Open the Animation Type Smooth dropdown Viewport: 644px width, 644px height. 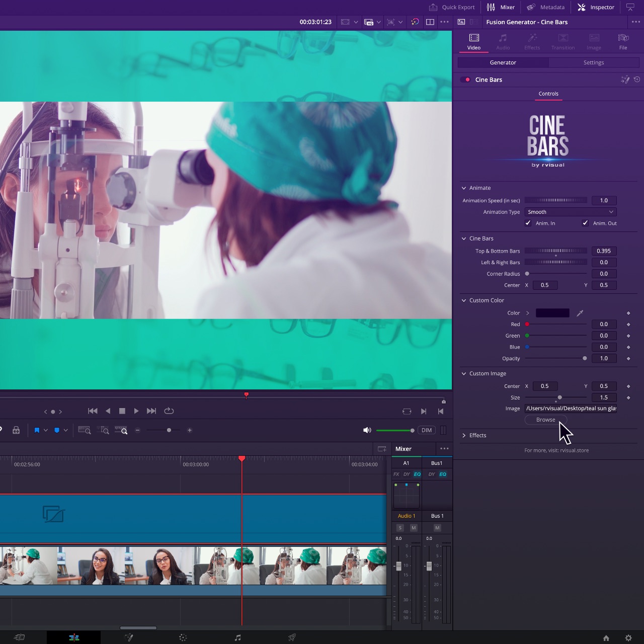tap(570, 212)
